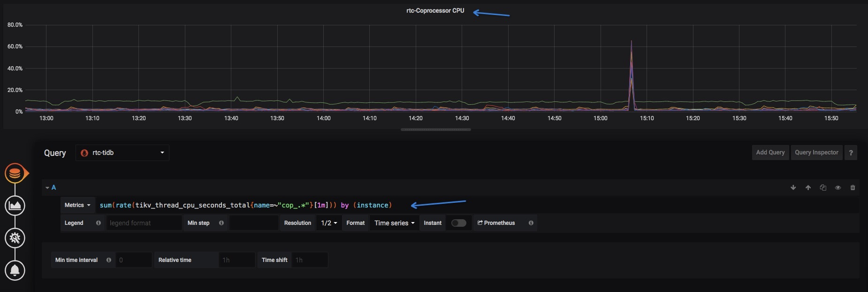Open the rtc-tidb data source dropdown
Screen dimensions: 868x292
click(x=122, y=153)
